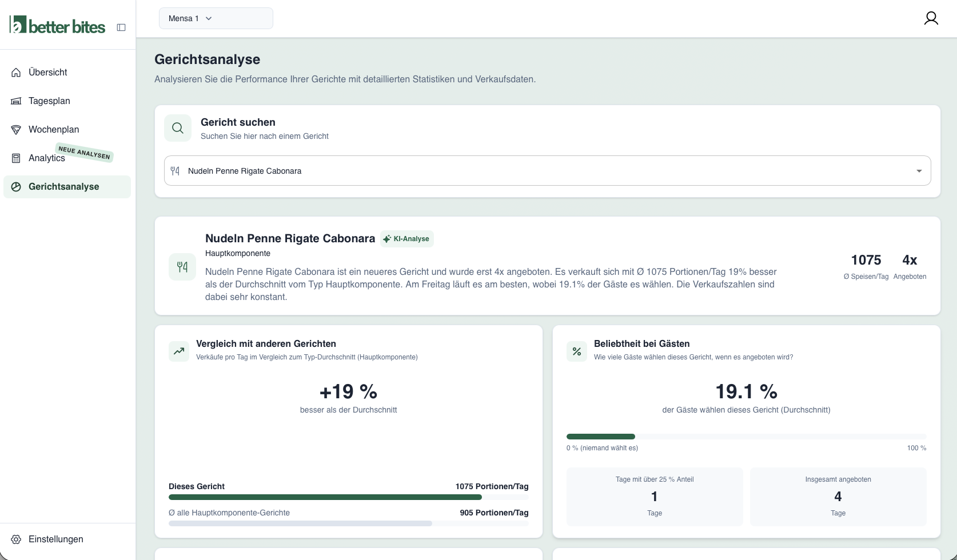Click the 19.1 % popularity progress bar

(746, 437)
